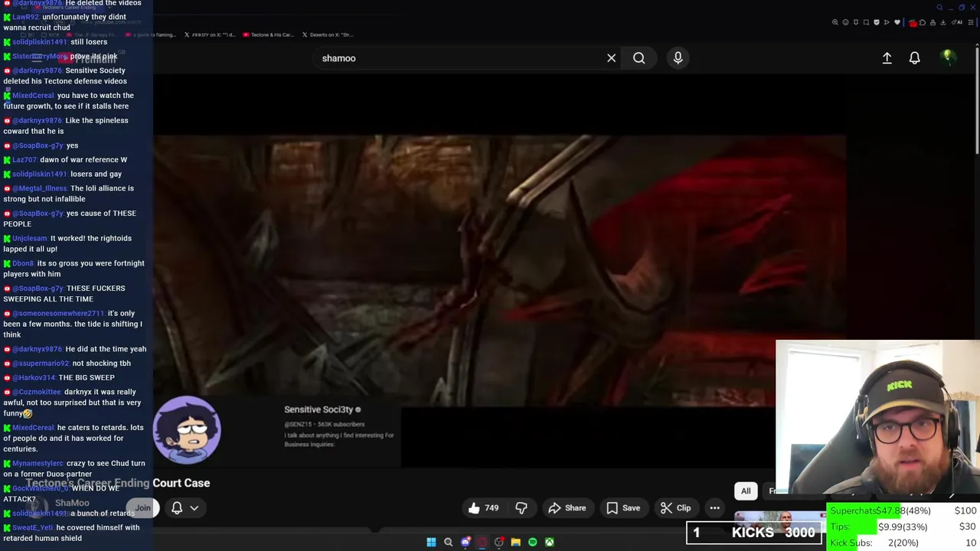Viewport: 980px width, 551px height.
Task: Click the browser send arrow icon
Action: [887, 22]
